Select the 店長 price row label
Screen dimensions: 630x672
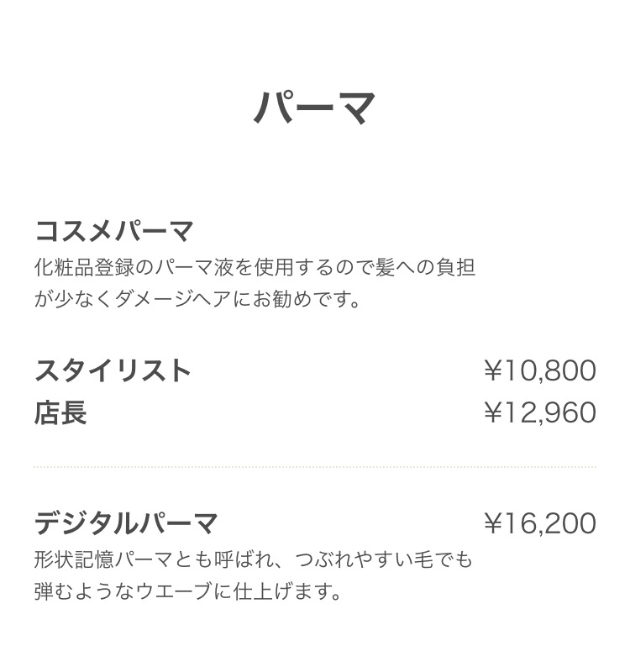click(60, 412)
